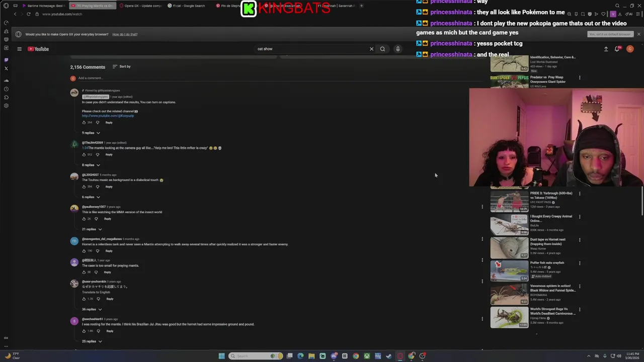Click the YouTube search magnifier button

click(382, 49)
